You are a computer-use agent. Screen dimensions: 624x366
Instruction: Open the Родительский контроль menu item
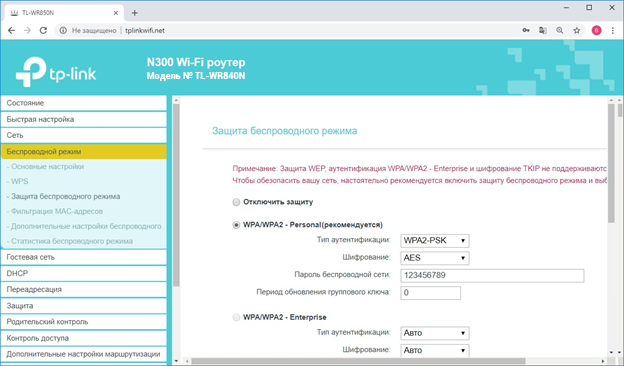click(84, 321)
